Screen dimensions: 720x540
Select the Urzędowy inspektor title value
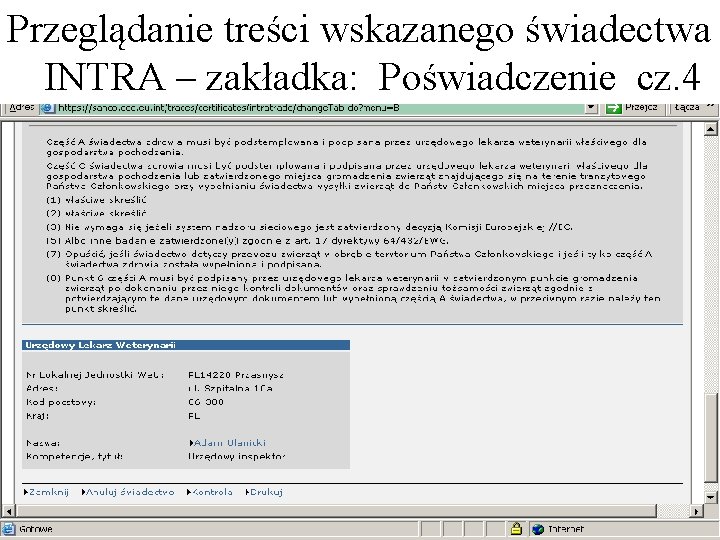237,456
